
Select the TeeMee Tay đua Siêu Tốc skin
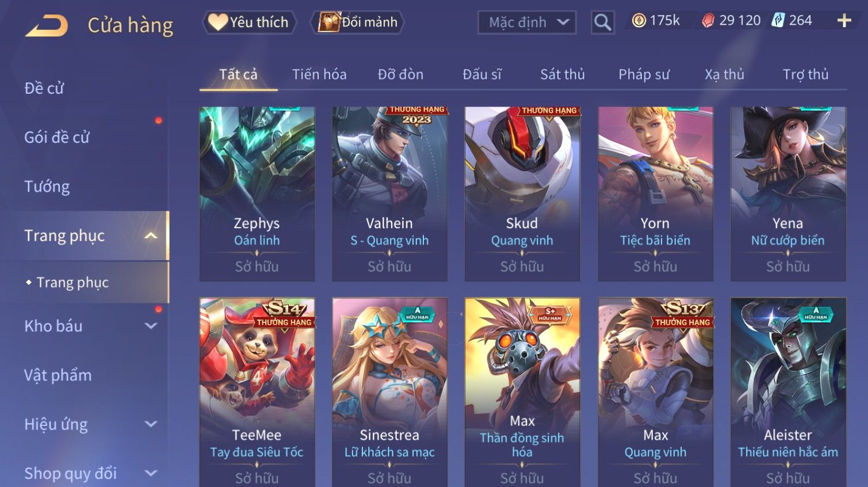(257, 392)
